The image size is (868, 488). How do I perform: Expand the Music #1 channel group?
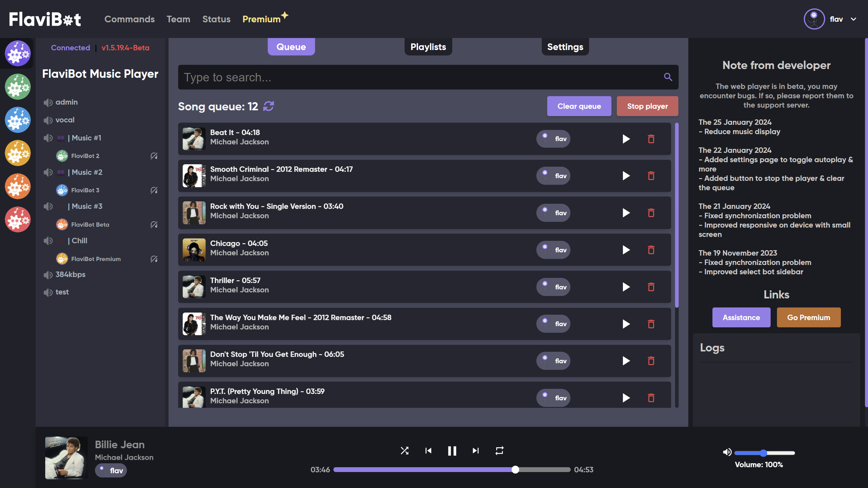[86, 138]
